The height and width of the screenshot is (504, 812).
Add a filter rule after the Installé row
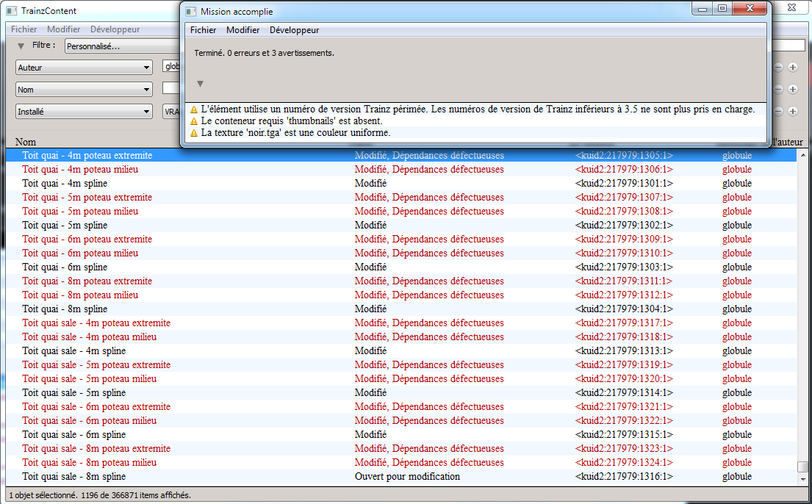coord(792,112)
